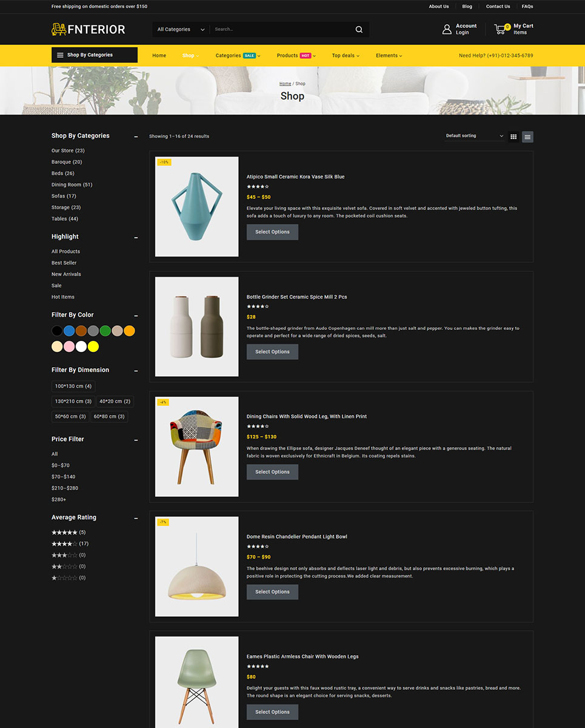The width and height of the screenshot is (585, 728).
Task: Click the account user icon
Action: 447,29
